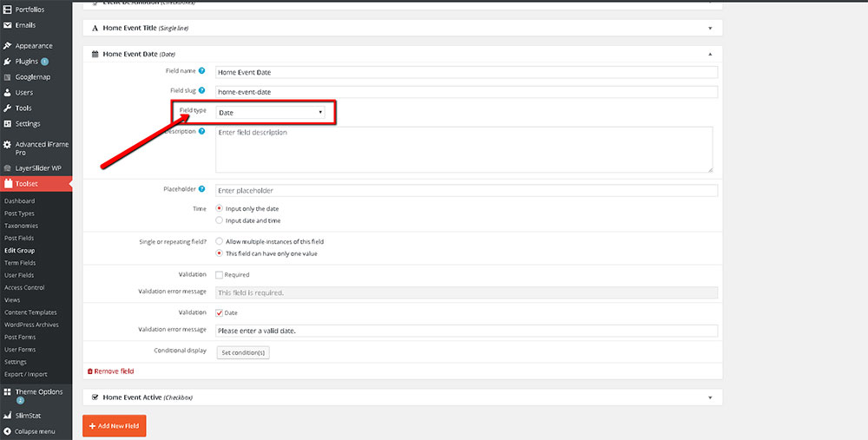Screen dimensions: 868x440
Task: Open the Field type dropdown
Action: [x=271, y=112]
